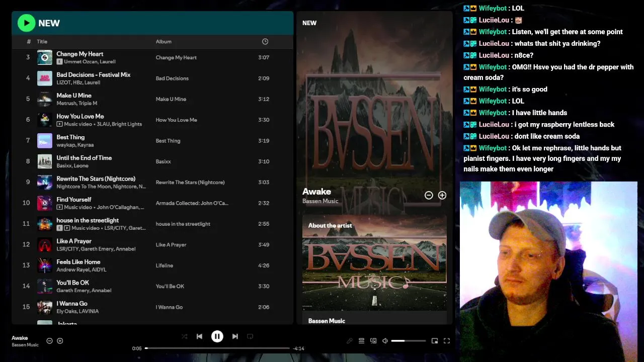
Task: Mute the volume speaker icon
Action: click(385, 341)
